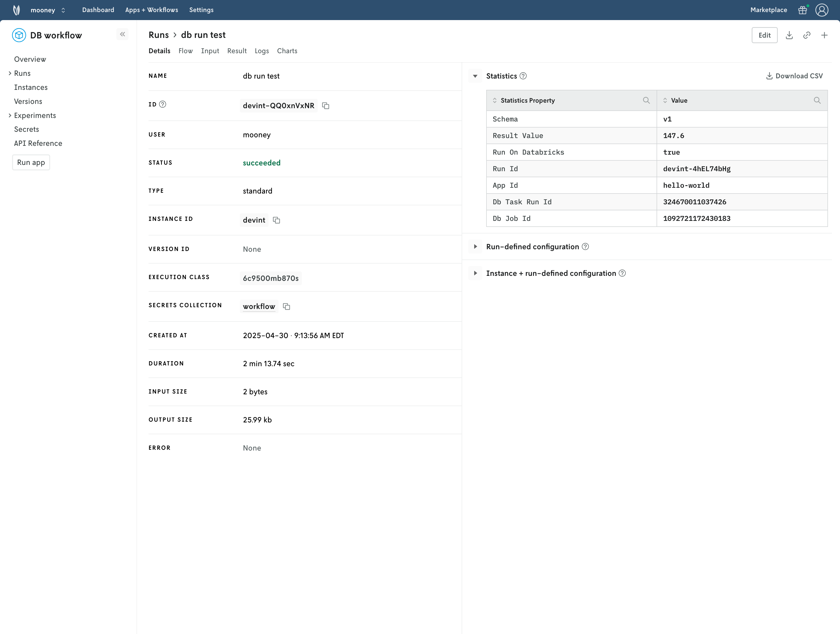Go back to Runs breadcrumb
Viewport: 840px width, 634px height.
[x=159, y=35]
